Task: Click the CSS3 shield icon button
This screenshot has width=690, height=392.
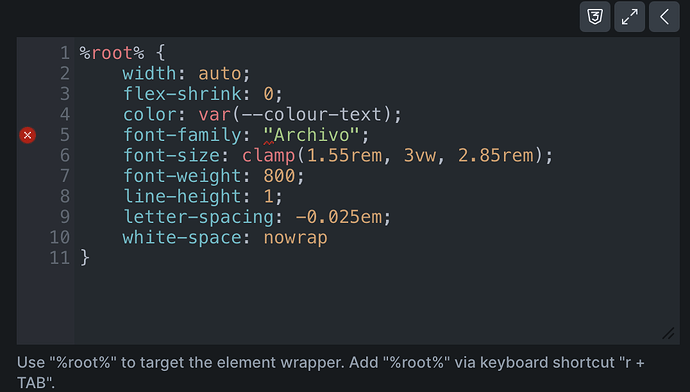Action: [x=595, y=17]
